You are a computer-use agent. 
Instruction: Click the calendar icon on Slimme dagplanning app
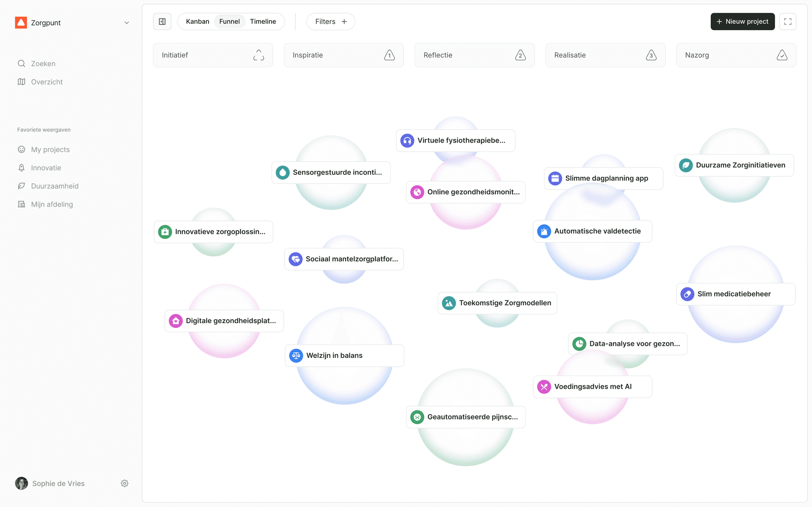555,178
